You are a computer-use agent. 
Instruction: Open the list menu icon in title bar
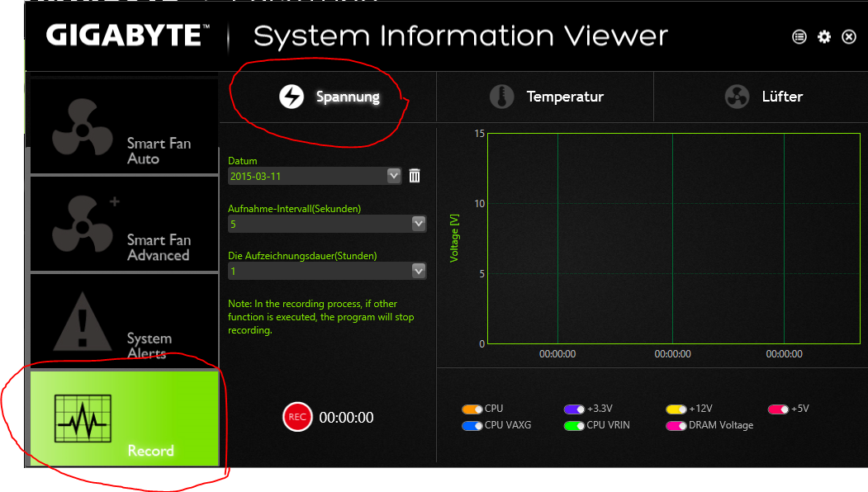799,36
